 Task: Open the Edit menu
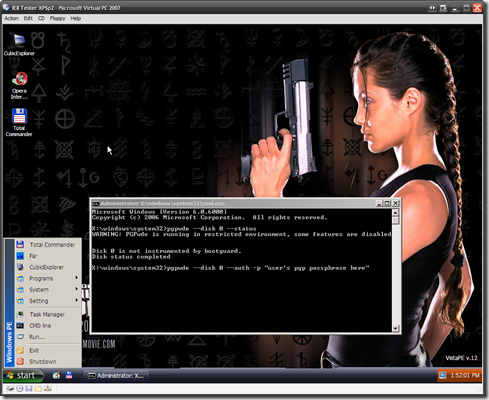click(28, 18)
